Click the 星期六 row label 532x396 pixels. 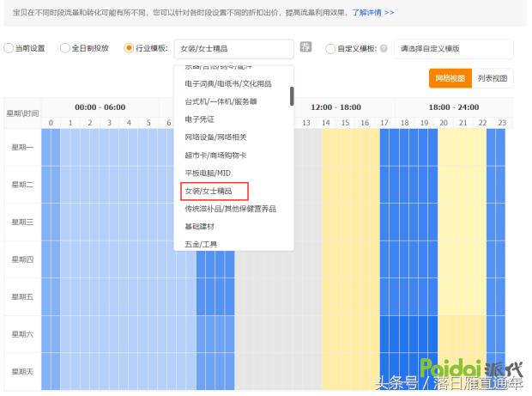tap(22, 334)
